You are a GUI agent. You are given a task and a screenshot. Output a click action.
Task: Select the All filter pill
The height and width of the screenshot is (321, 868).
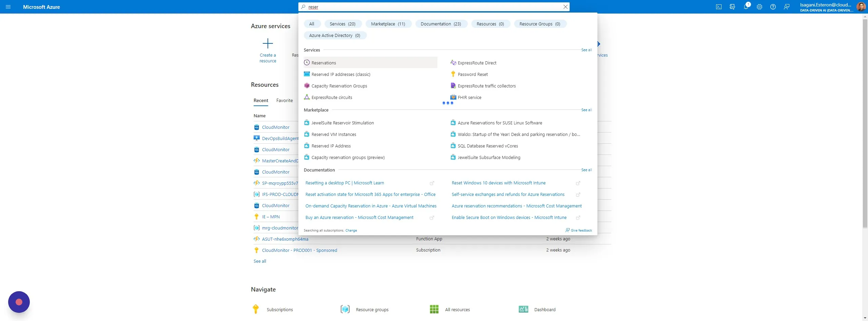(312, 24)
